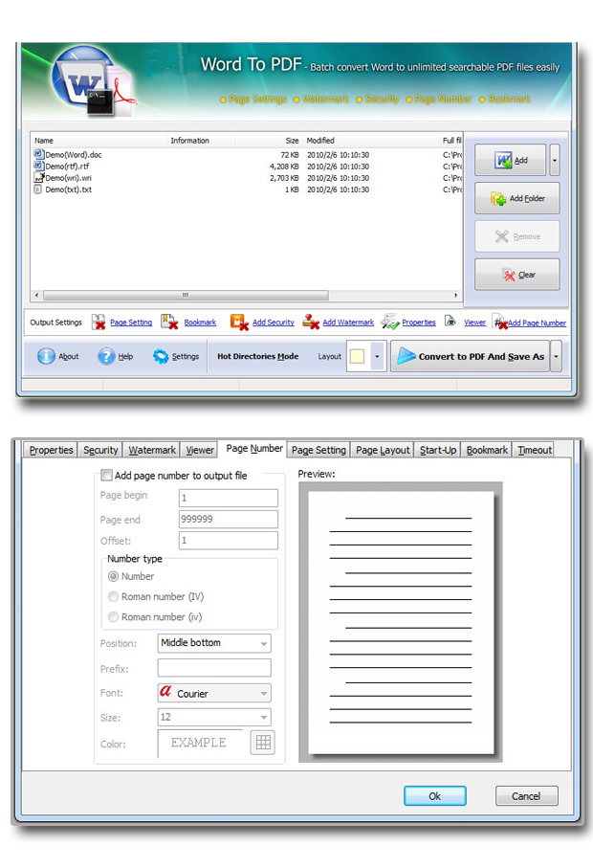This screenshot has width=593, height=868.
Task: Click the Page Setting icon in Output Settings
Action: point(99,323)
